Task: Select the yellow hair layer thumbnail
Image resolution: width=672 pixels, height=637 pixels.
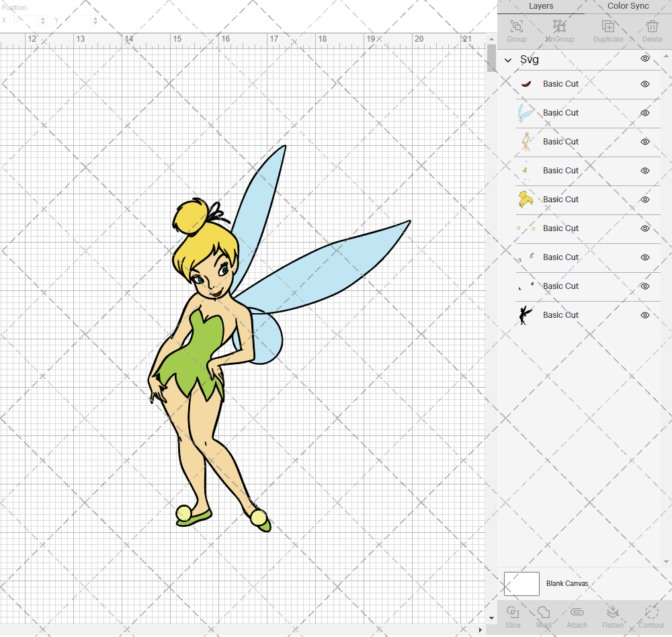Action: click(526, 200)
